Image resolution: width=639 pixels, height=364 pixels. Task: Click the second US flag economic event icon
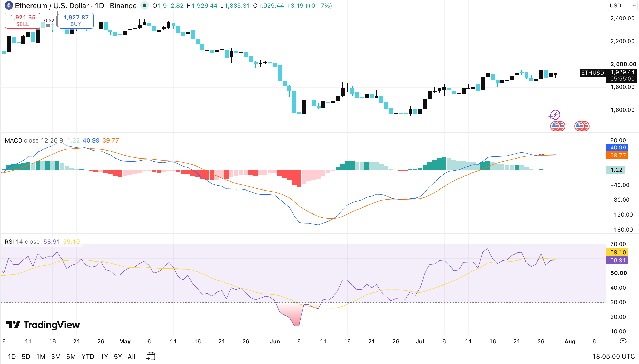582,126
